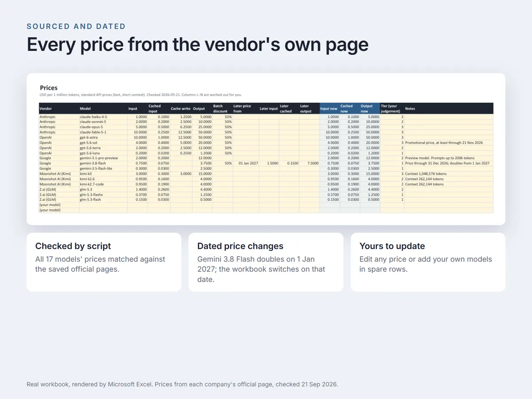Select the claude-haiku-4-5 model cell

click(x=103, y=117)
